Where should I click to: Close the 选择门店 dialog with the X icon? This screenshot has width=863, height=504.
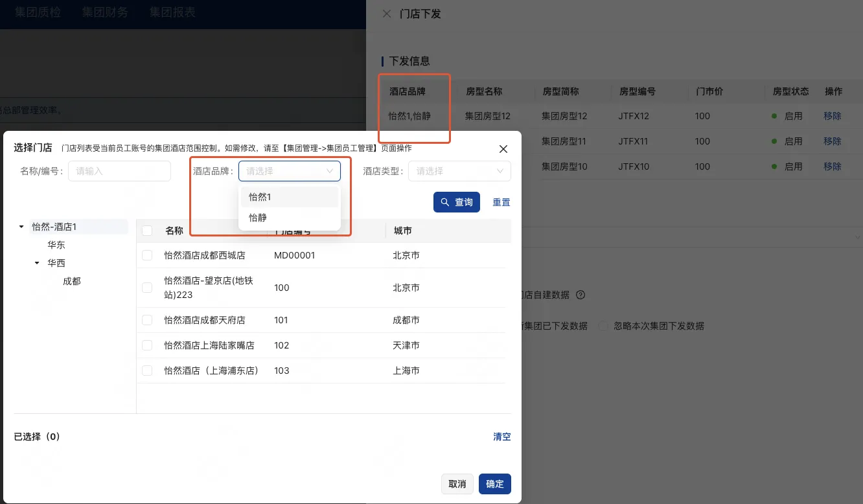click(503, 149)
